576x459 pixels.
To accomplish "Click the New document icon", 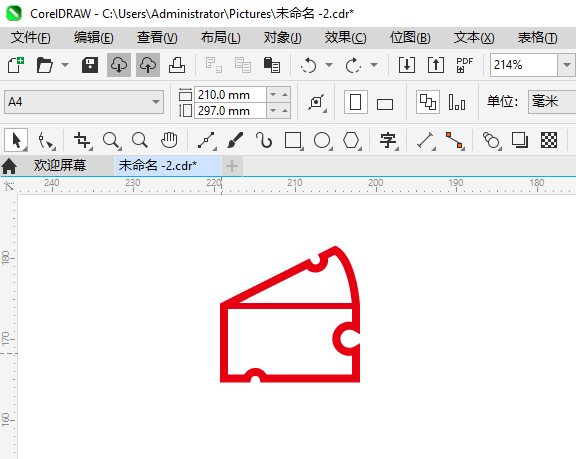I will click(x=16, y=65).
